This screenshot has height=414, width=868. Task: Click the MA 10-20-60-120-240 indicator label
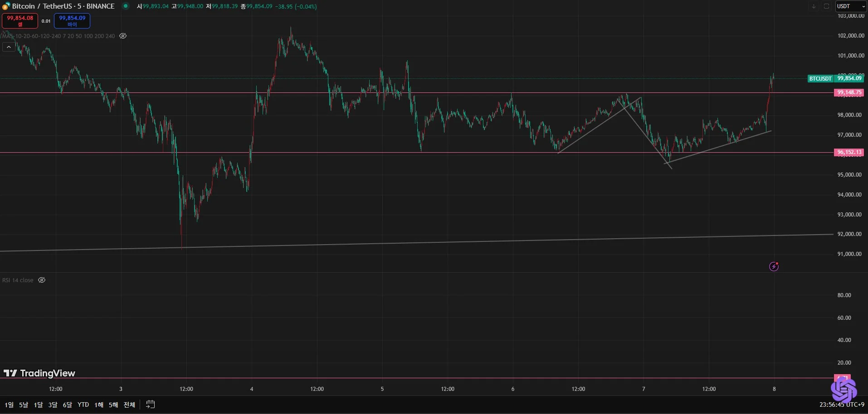tap(59, 36)
